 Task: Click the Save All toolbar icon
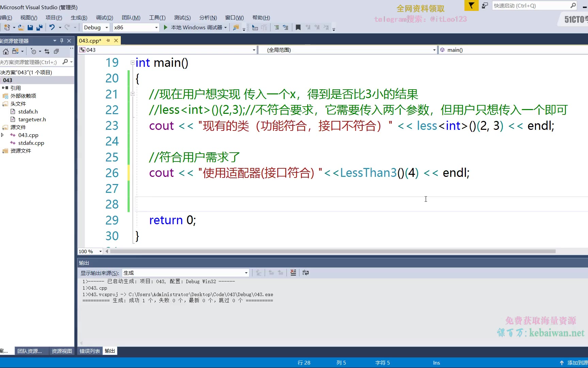(39, 28)
